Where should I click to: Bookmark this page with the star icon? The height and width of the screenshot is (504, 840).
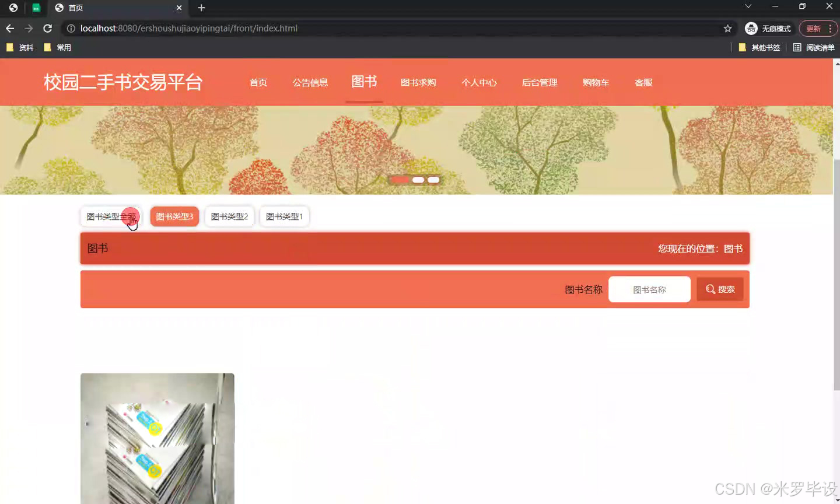click(727, 28)
